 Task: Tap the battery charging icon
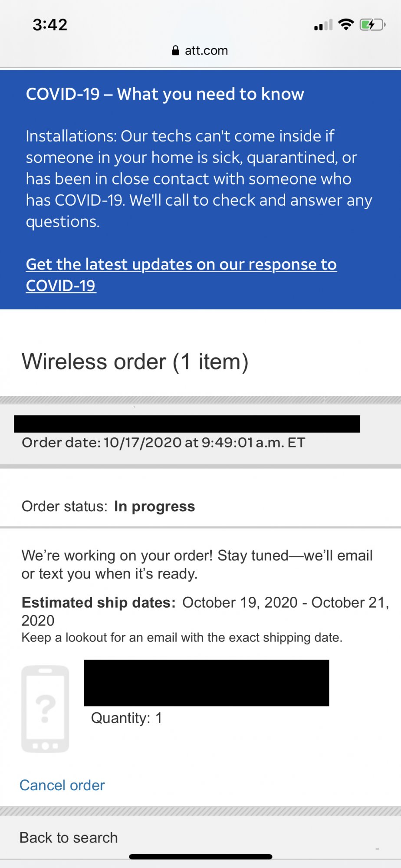pos(372,25)
